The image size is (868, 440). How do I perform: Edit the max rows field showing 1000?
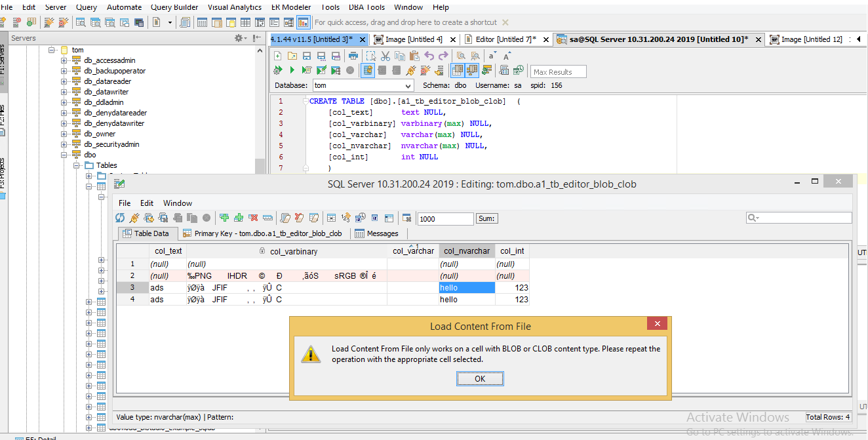point(446,219)
